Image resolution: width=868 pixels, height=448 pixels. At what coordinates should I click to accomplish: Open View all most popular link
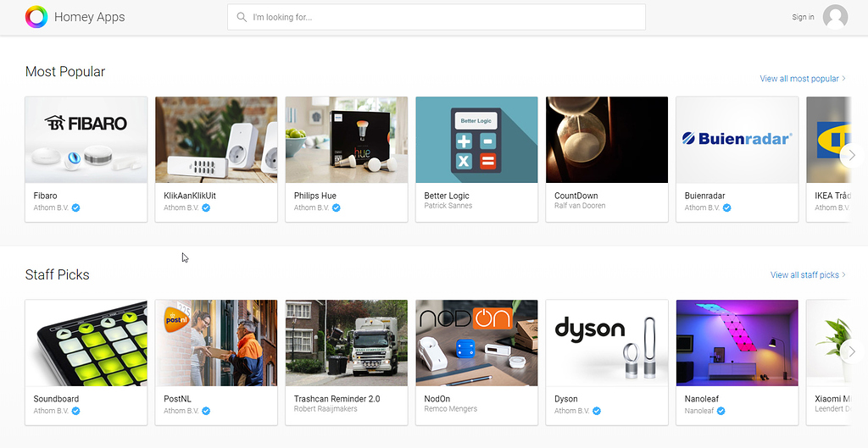coord(802,79)
